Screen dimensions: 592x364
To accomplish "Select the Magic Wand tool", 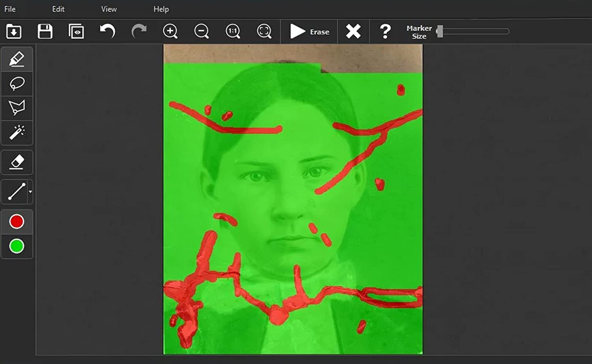I will click(17, 132).
